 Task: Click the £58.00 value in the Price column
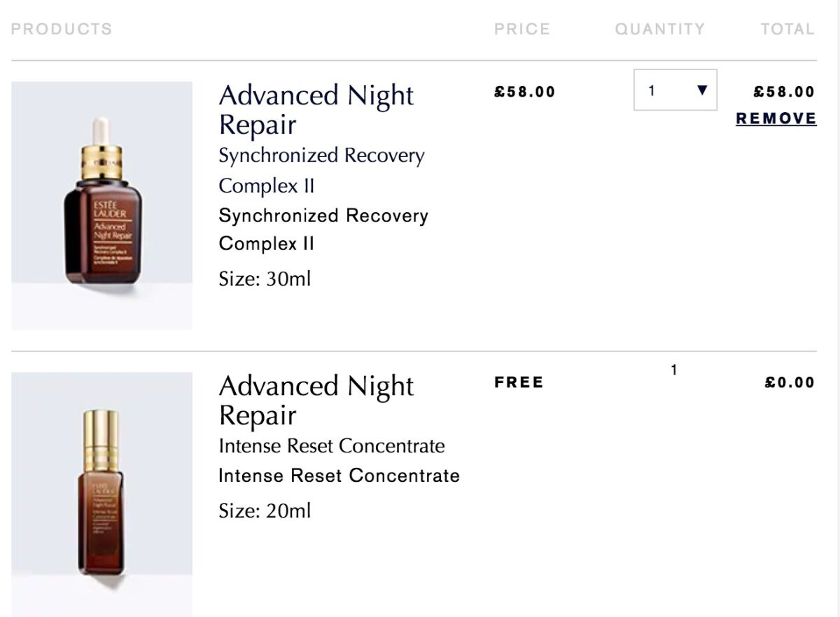524,92
